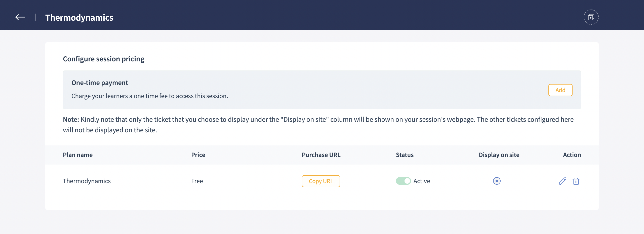644x234 pixels.
Task: Click the Action column header
Action: click(x=572, y=155)
